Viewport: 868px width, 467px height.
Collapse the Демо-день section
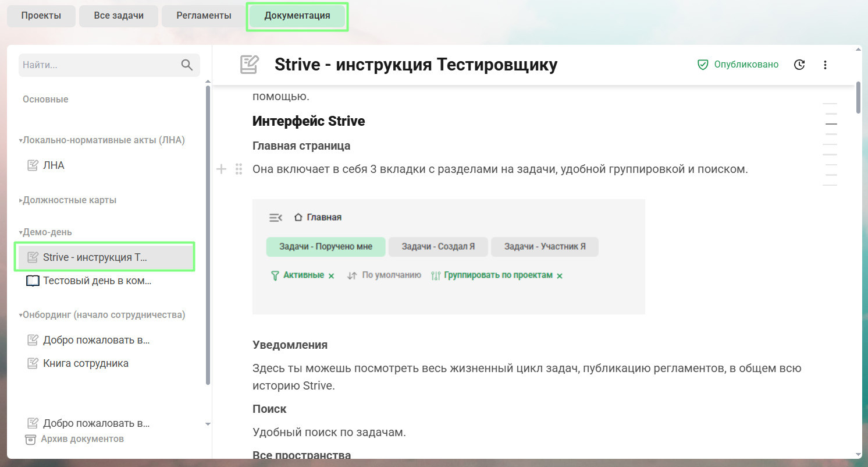point(20,232)
